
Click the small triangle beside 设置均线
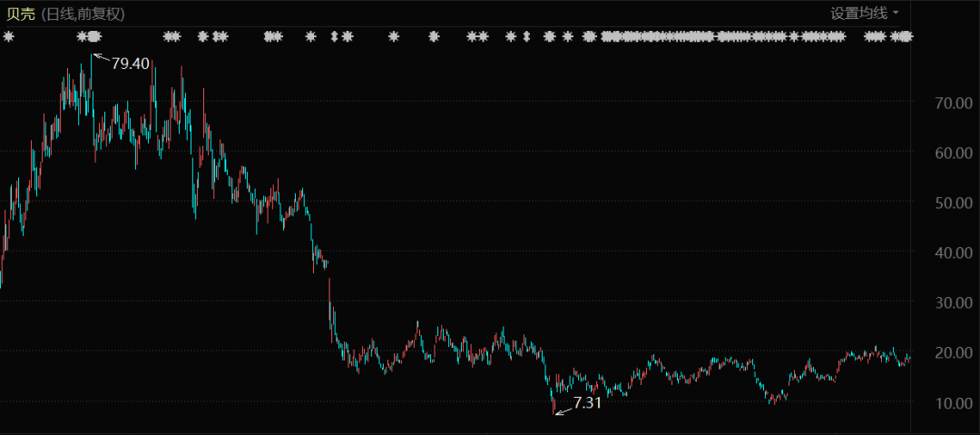click(896, 13)
